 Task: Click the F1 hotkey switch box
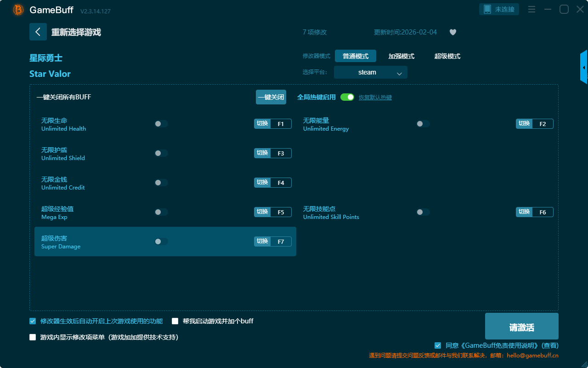281,124
